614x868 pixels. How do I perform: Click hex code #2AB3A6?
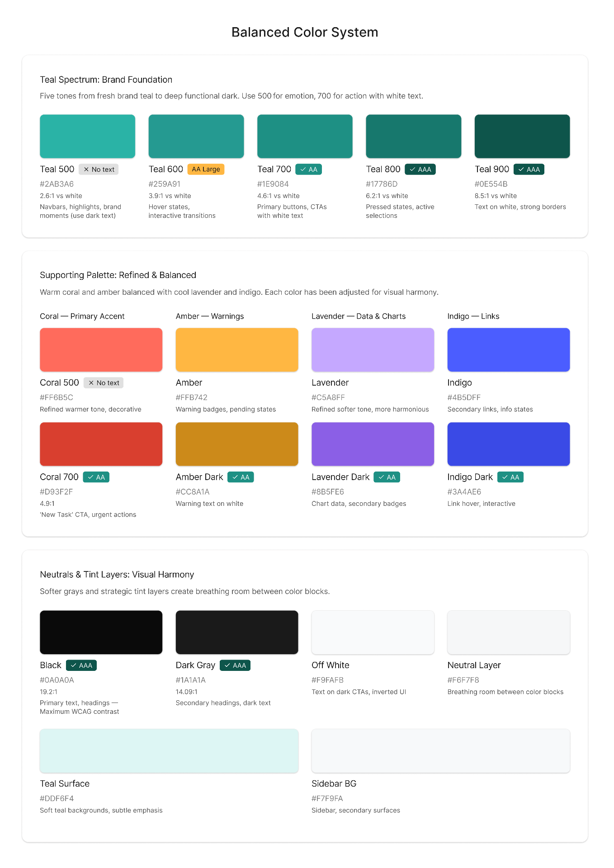point(57,184)
